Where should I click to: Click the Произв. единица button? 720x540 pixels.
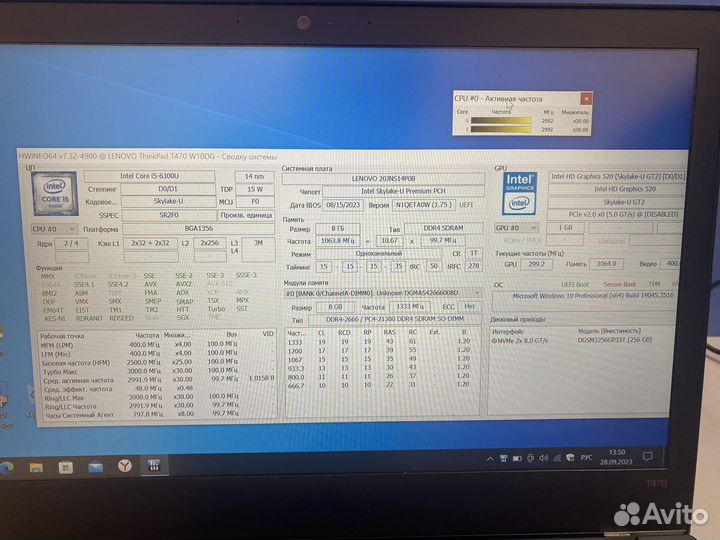pyautogui.click(x=246, y=215)
